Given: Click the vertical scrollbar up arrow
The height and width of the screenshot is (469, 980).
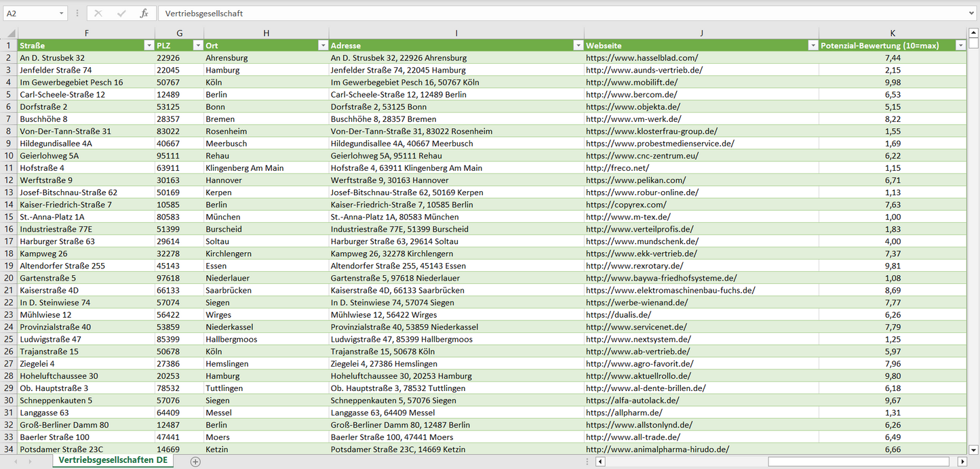Looking at the screenshot, I should pos(974,33).
